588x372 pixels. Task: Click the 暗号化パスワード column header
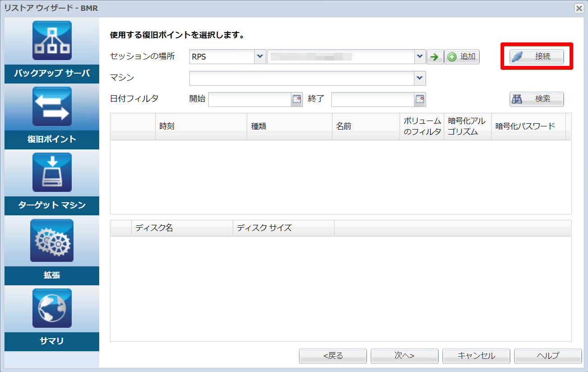(x=528, y=126)
